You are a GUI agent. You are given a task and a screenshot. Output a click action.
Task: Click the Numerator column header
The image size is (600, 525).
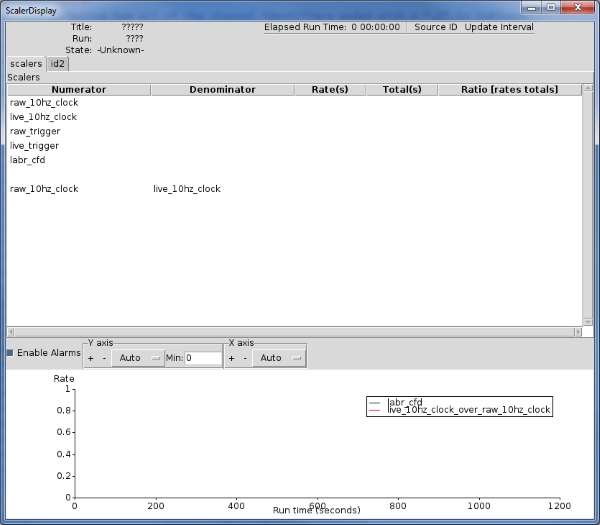(78, 90)
